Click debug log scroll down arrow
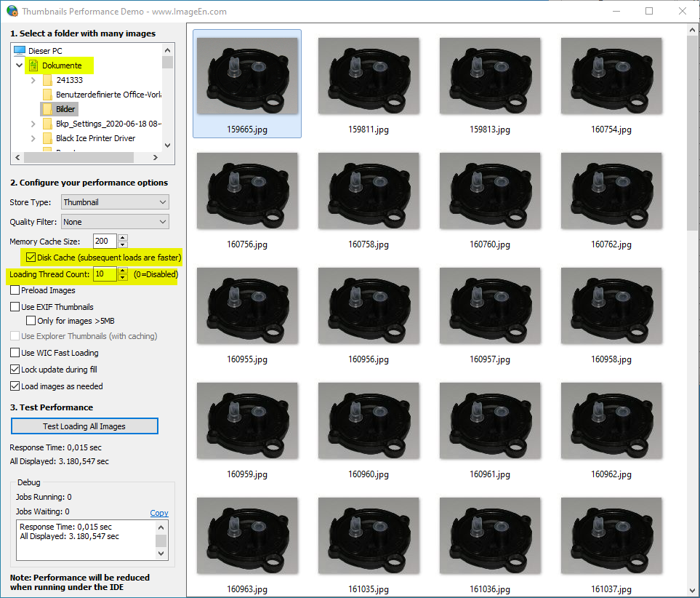 161,554
